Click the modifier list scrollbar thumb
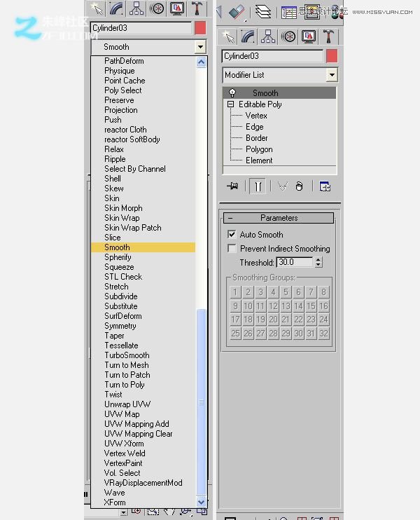 pos(201,402)
